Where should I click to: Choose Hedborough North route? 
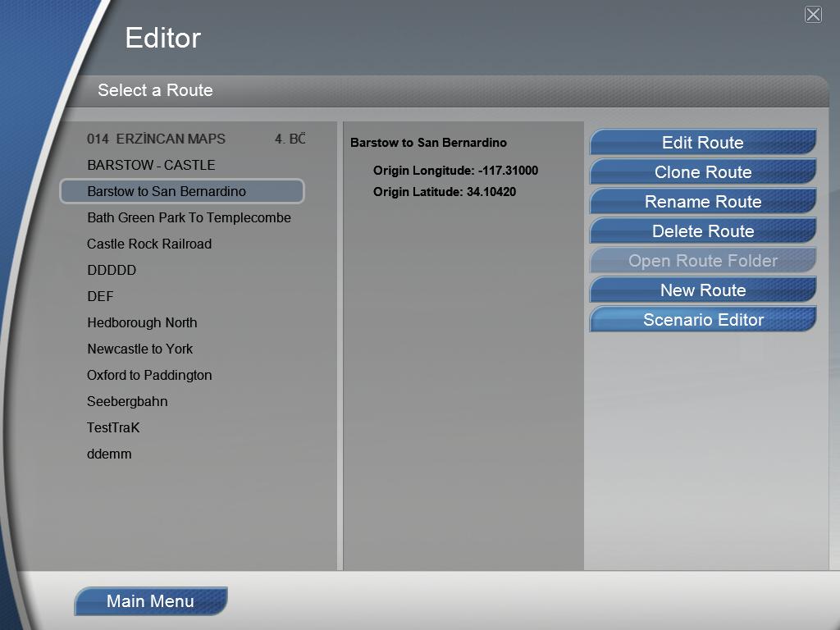[x=182, y=322]
